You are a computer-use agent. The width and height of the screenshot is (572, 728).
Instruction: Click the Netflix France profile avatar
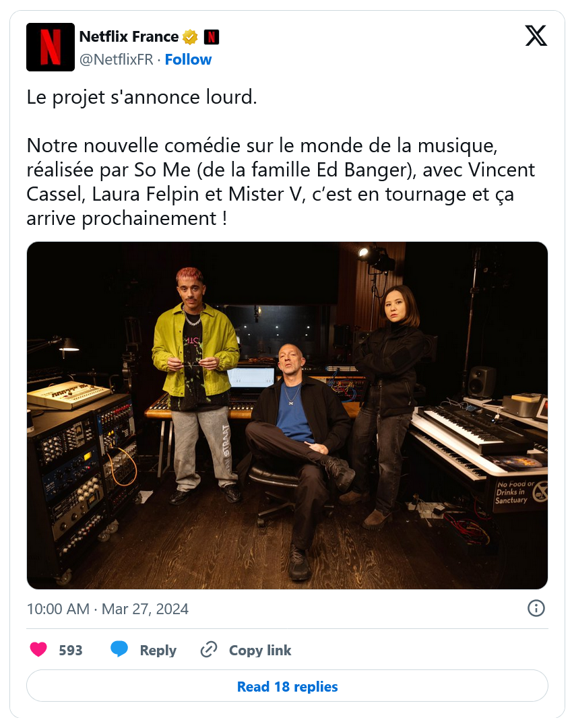tap(50, 47)
